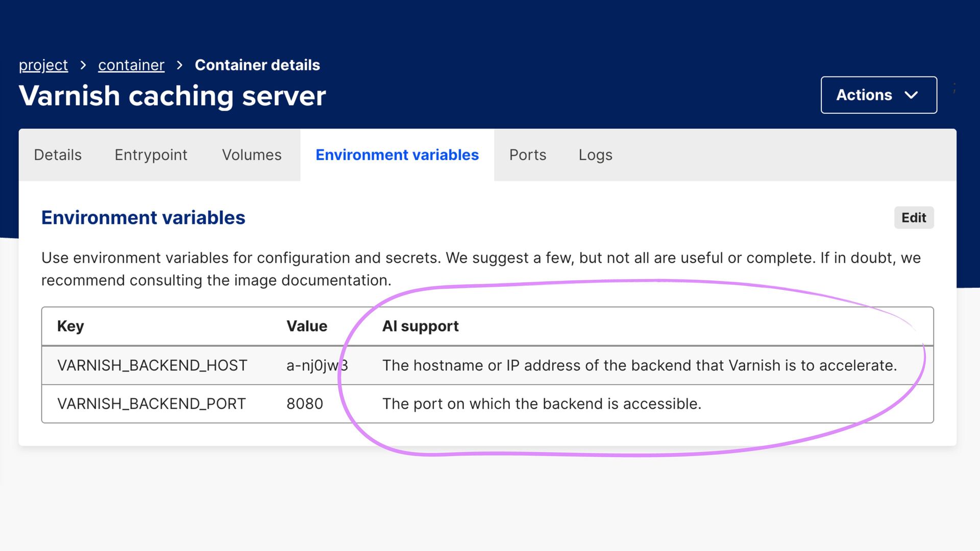Image resolution: width=980 pixels, height=551 pixels.
Task: Click the Container details breadcrumb text
Action: pos(257,65)
